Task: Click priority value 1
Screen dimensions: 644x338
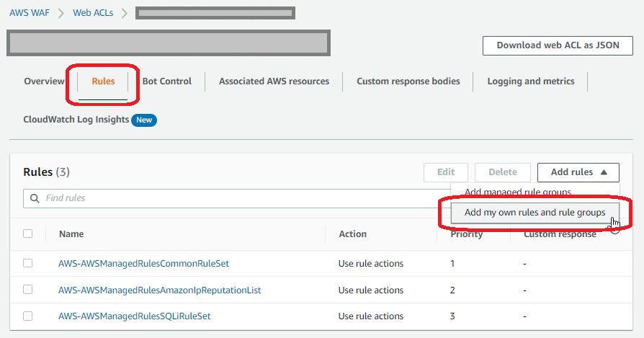Action: 452,264
